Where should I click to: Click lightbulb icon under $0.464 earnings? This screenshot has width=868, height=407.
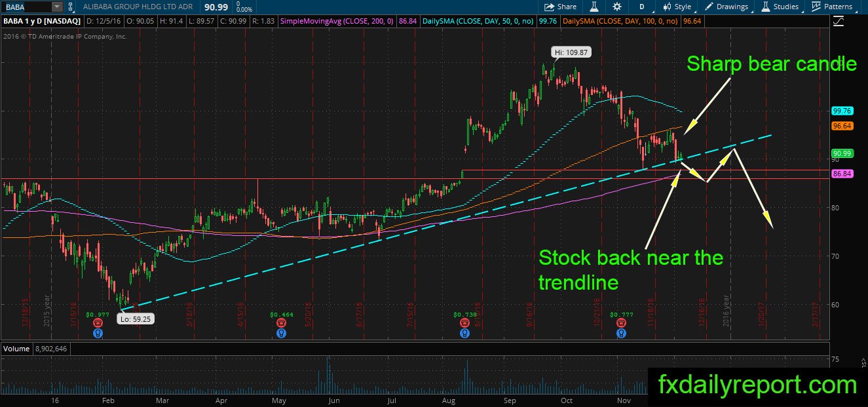[x=280, y=333]
